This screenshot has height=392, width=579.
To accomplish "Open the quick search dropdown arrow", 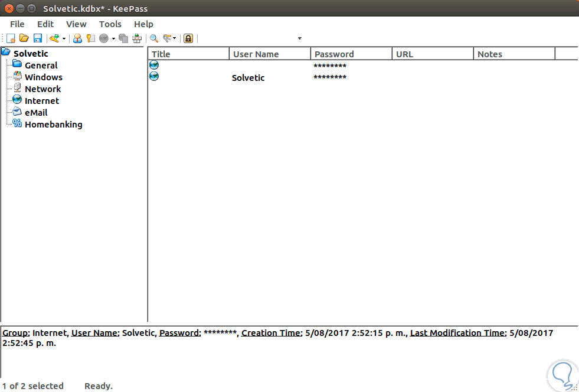I will click(x=299, y=38).
